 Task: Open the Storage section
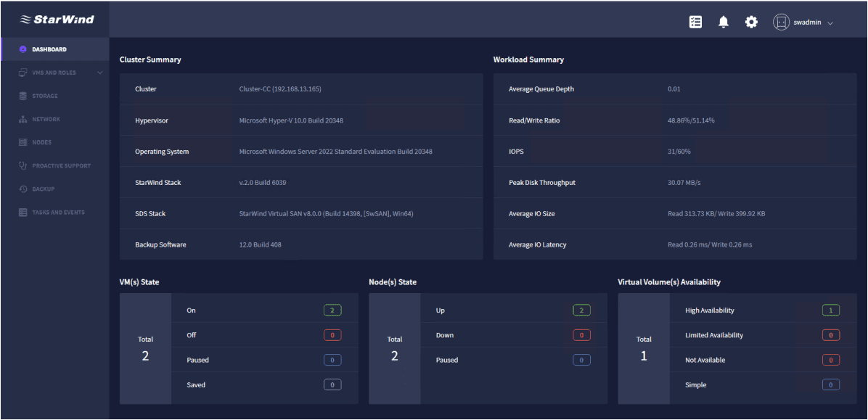pos(55,96)
